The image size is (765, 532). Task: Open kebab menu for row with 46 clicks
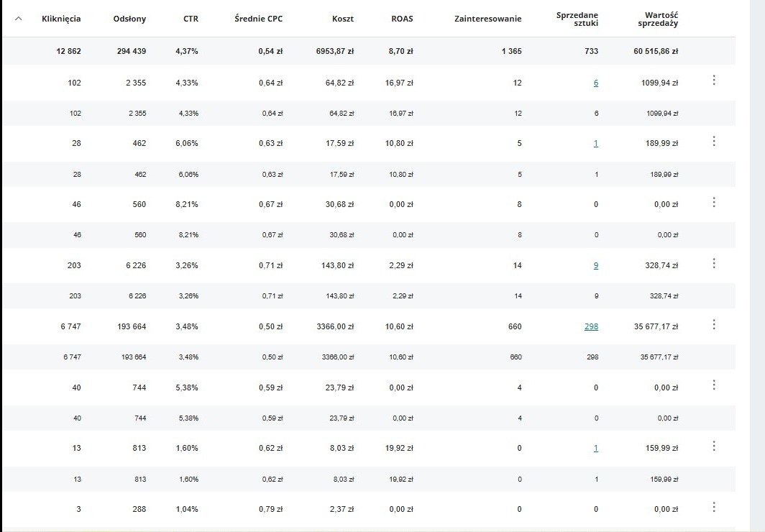pos(713,202)
